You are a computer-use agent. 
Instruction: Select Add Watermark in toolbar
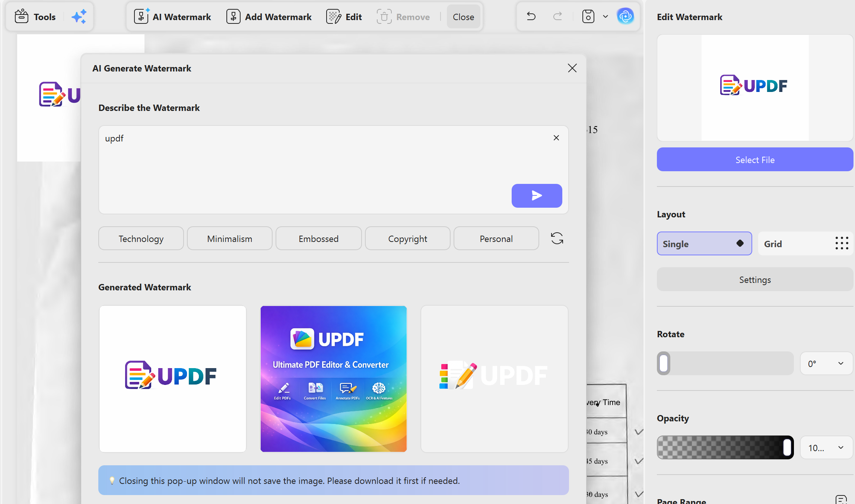pyautogui.click(x=269, y=17)
